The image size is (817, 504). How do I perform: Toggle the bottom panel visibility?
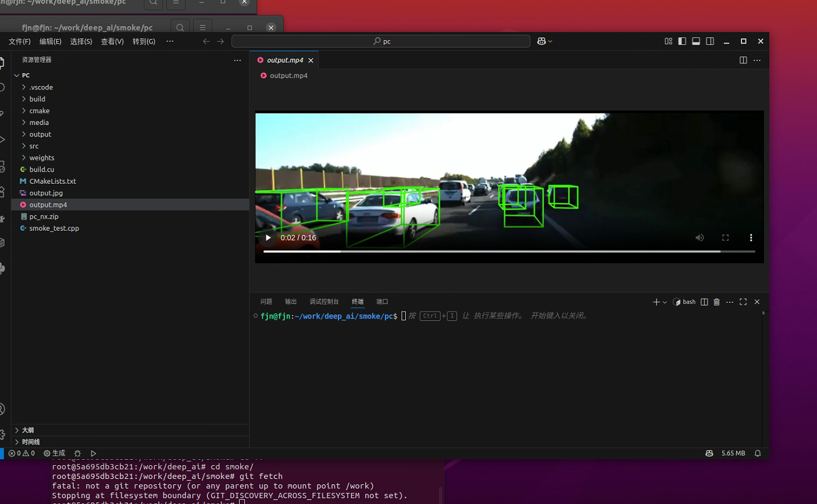click(696, 41)
